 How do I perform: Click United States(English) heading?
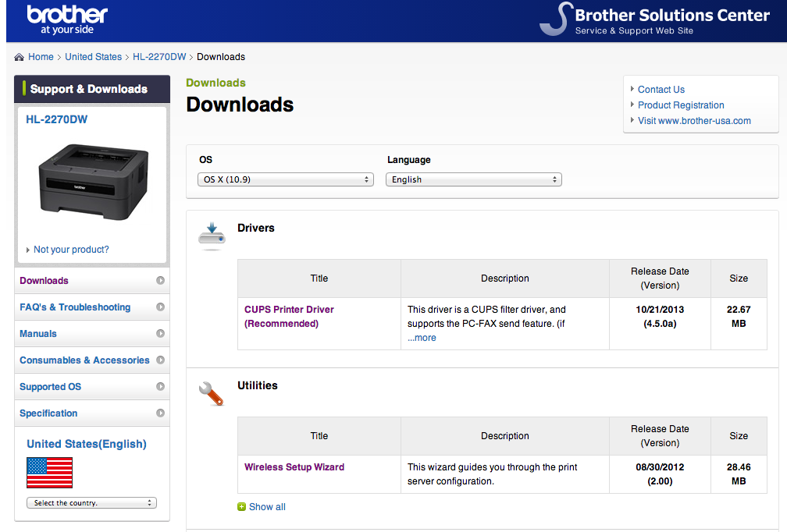pos(87,444)
